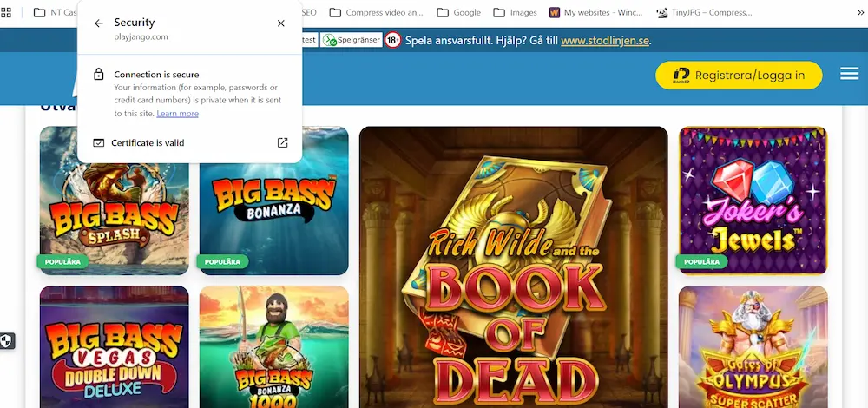868x408 pixels.
Task: Click the certificate checkmark icon
Action: [99, 143]
